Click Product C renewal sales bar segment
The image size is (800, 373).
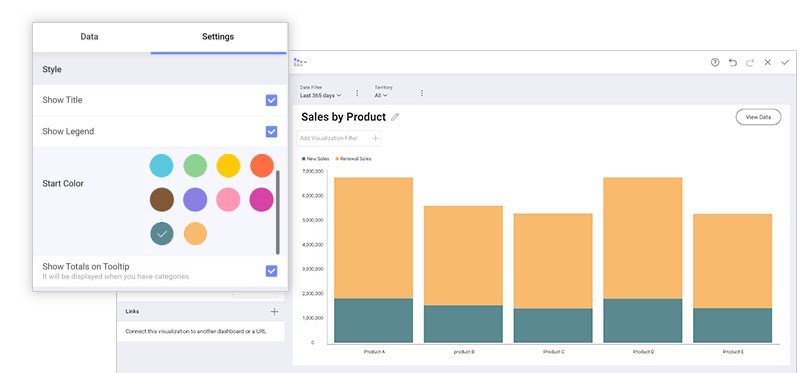553,261
